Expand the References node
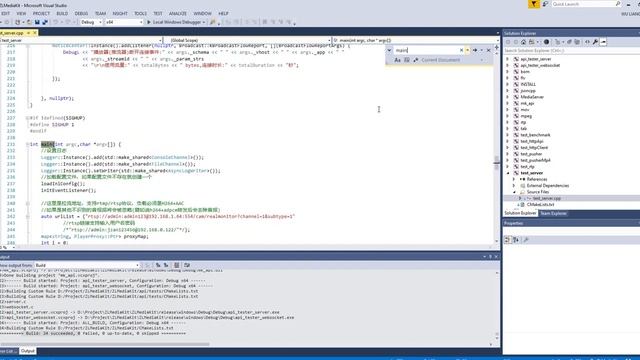Image resolution: width=640 pixels, height=360 pixels. (x=514, y=179)
